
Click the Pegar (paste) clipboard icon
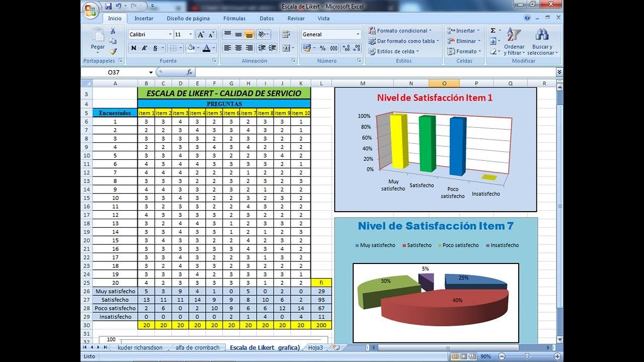[98, 37]
